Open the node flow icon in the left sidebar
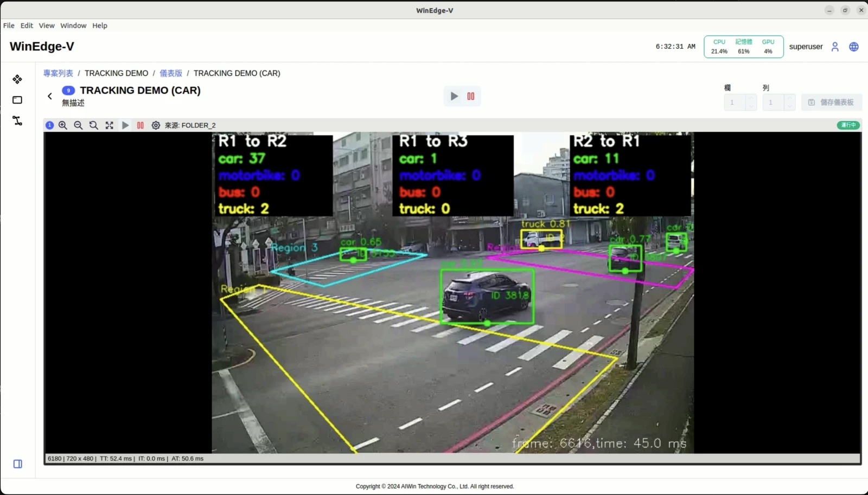Screen dimensions: 868x495 coord(17,120)
